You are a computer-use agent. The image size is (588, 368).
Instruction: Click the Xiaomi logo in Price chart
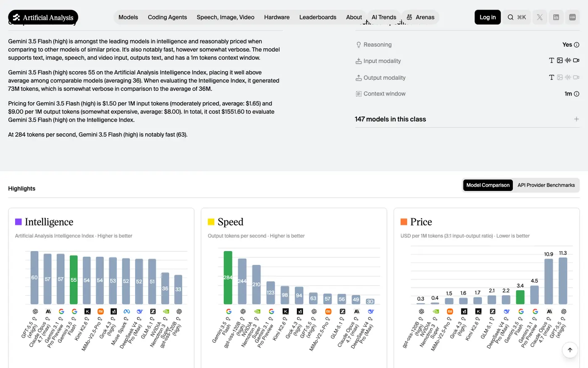[450, 312]
